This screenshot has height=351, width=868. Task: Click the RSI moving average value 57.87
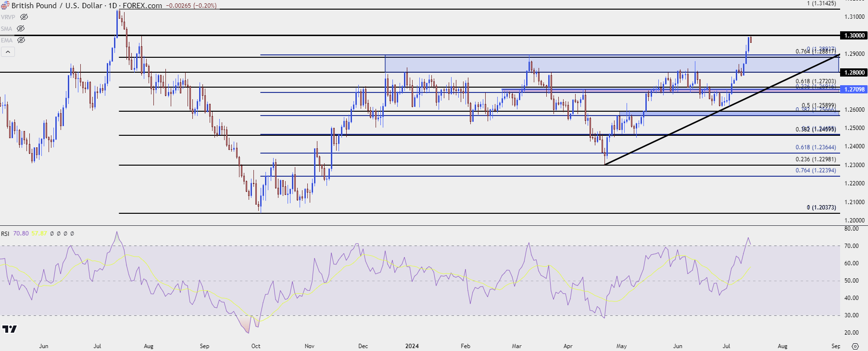coord(39,234)
